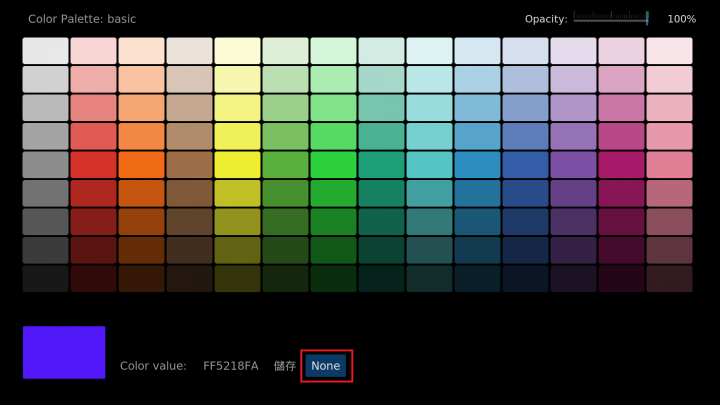Click the highlighted None button
The height and width of the screenshot is (405, 720).
(326, 366)
